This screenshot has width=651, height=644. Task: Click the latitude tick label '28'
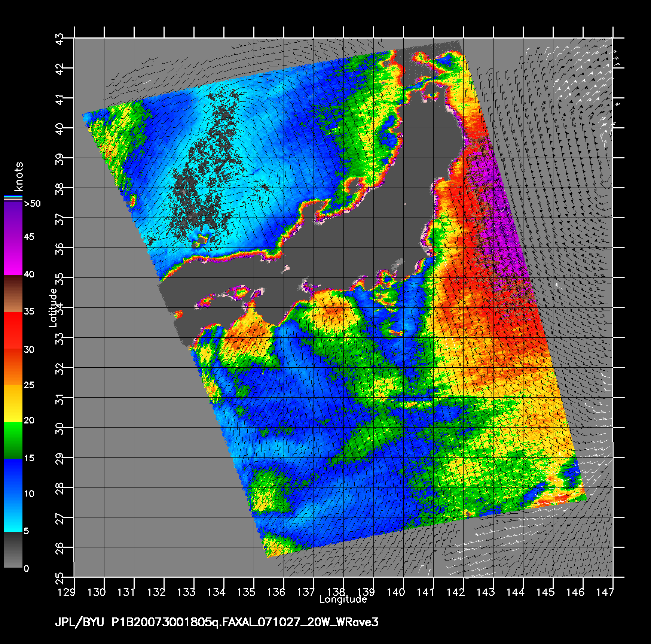click(x=59, y=488)
